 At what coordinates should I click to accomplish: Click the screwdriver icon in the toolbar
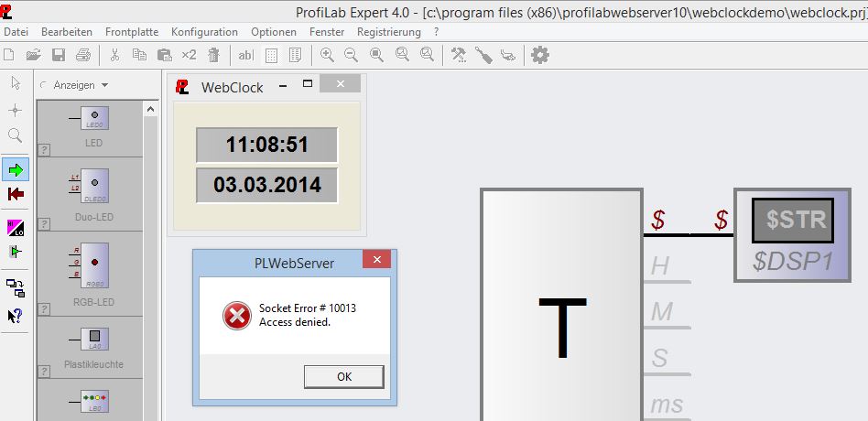pyautogui.click(x=483, y=55)
